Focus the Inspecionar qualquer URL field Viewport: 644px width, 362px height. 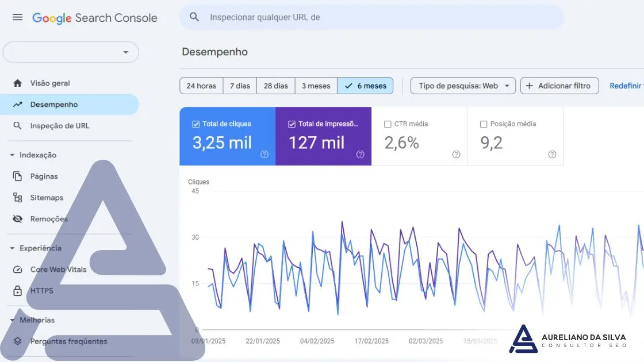point(371,17)
